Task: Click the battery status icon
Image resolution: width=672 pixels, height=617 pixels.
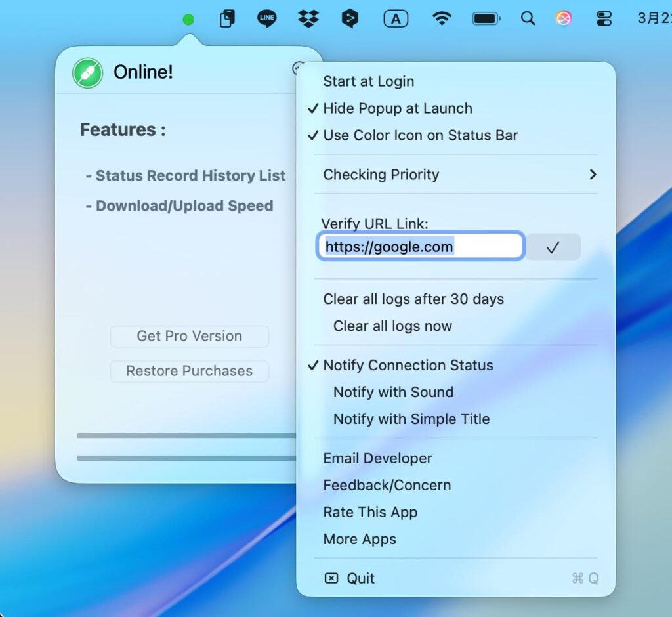Action: coord(486,18)
